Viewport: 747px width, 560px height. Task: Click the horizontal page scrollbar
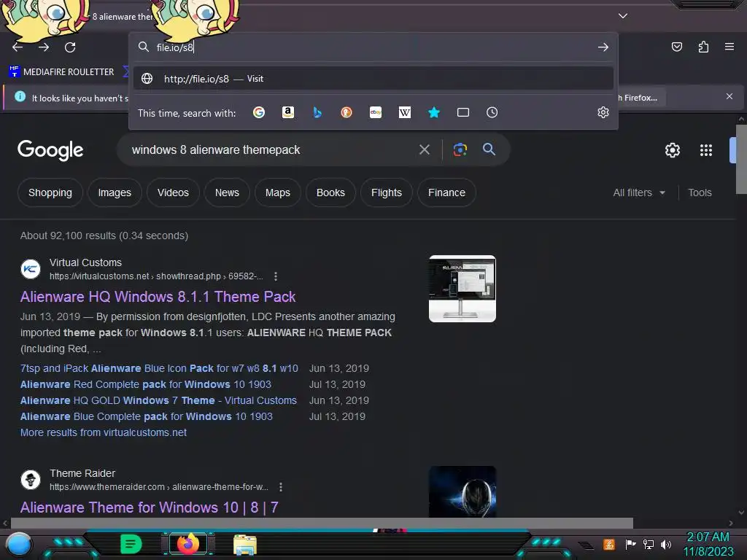pyautogui.click(x=322, y=523)
